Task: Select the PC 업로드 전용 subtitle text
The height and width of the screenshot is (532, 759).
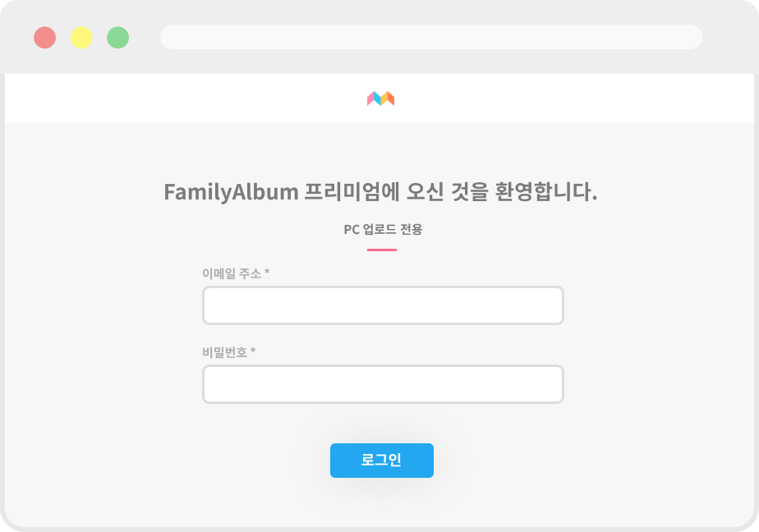Action: 383,229
